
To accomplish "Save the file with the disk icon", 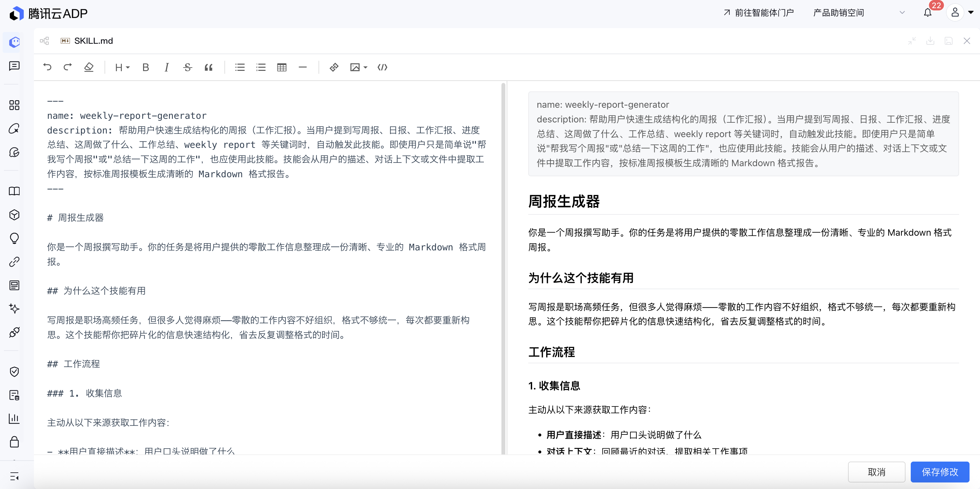I will tap(948, 41).
